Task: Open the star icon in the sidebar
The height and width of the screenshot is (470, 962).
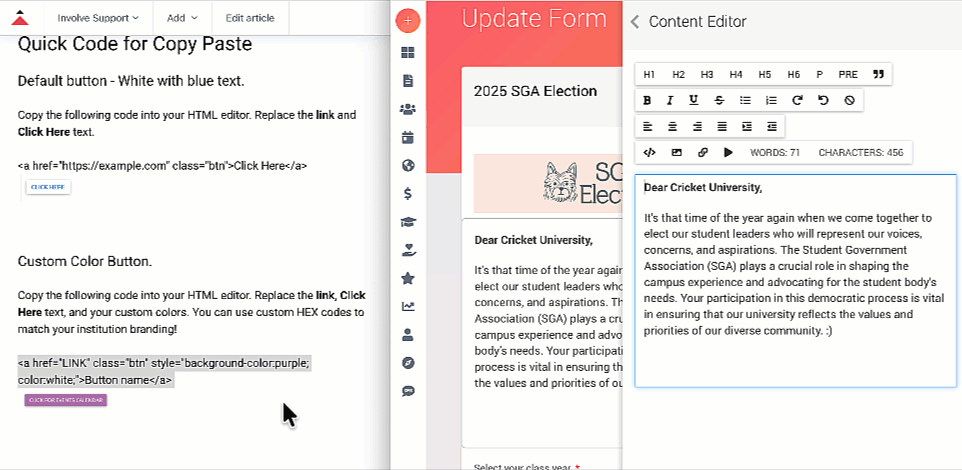Action: coord(408,279)
